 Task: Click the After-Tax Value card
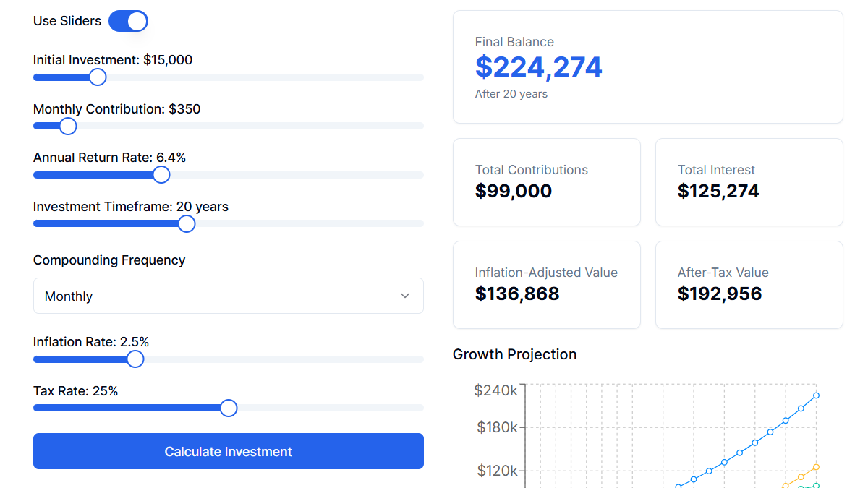[x=749, y=285]
